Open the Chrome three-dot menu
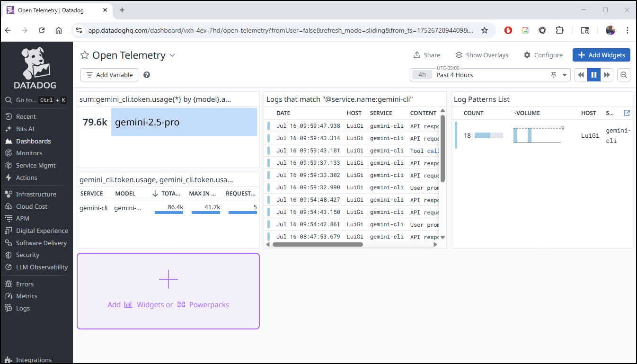The height and width of the screenshot is (364, 637). pos(628,30)
